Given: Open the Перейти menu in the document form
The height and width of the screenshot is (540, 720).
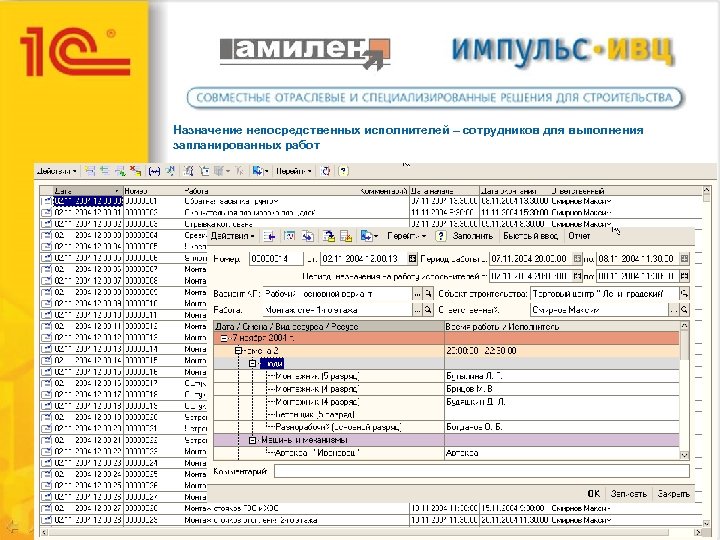Looking at the screenshot, I should click(x=406, y=236).
